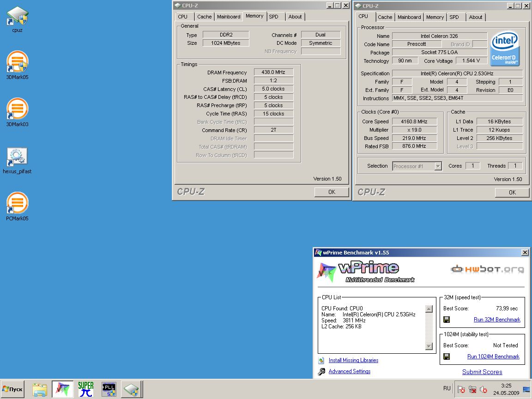Image resolution: width=532 pixels, height=399 pixels.
Task: Click the Install Missing Libraries icon
Action: coord(321,361)
